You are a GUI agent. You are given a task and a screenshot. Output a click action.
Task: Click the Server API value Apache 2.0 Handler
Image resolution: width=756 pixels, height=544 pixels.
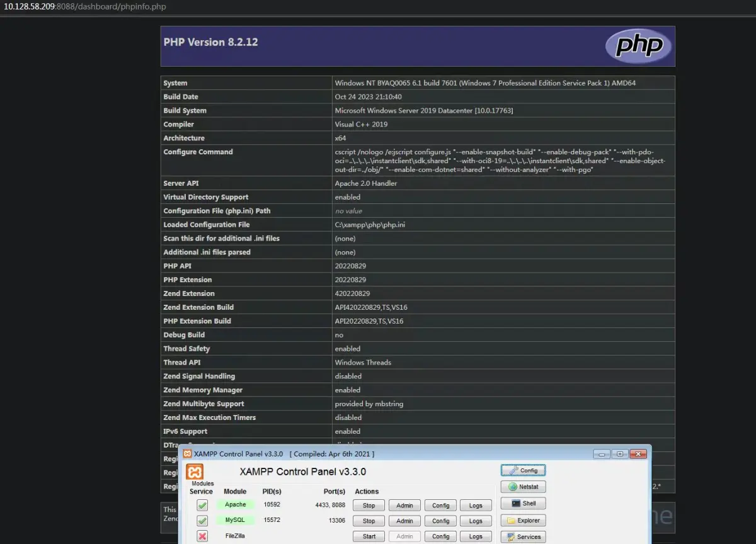tap(366, 184)
